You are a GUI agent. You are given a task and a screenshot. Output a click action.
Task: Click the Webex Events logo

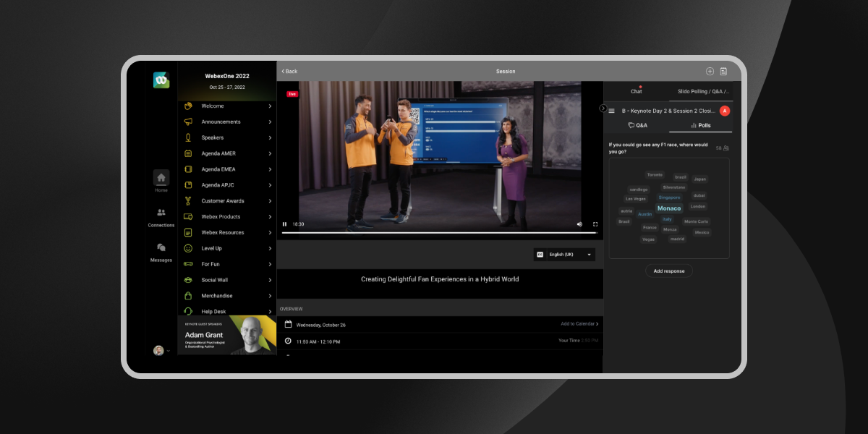[x=161, y=80]
